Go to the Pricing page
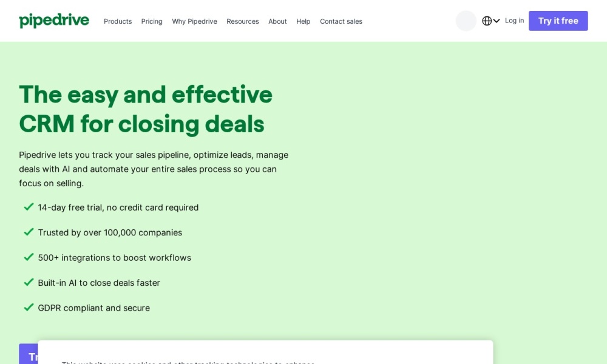This screenshot has width=607, height=364. point(152,21)
